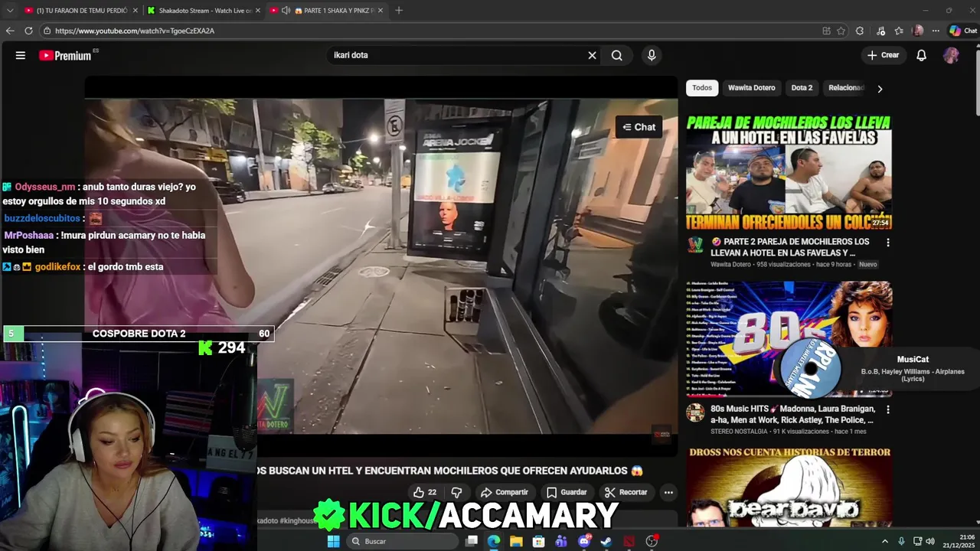Close the Shakadoto Stream tab
This screenshot has width=980, height=551.
(257, 11)
